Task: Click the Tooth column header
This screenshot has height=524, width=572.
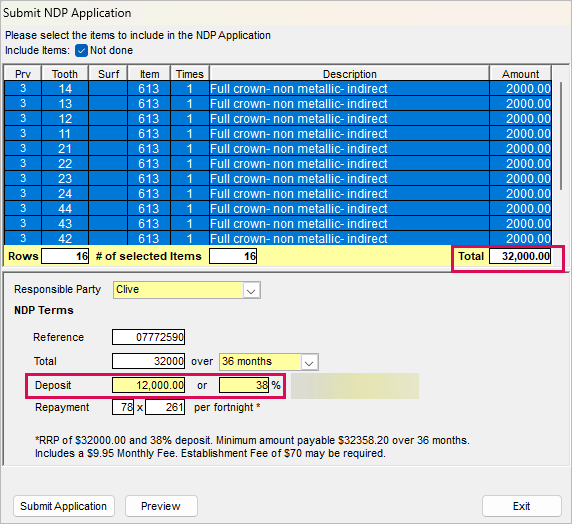Action: (65, 74)
